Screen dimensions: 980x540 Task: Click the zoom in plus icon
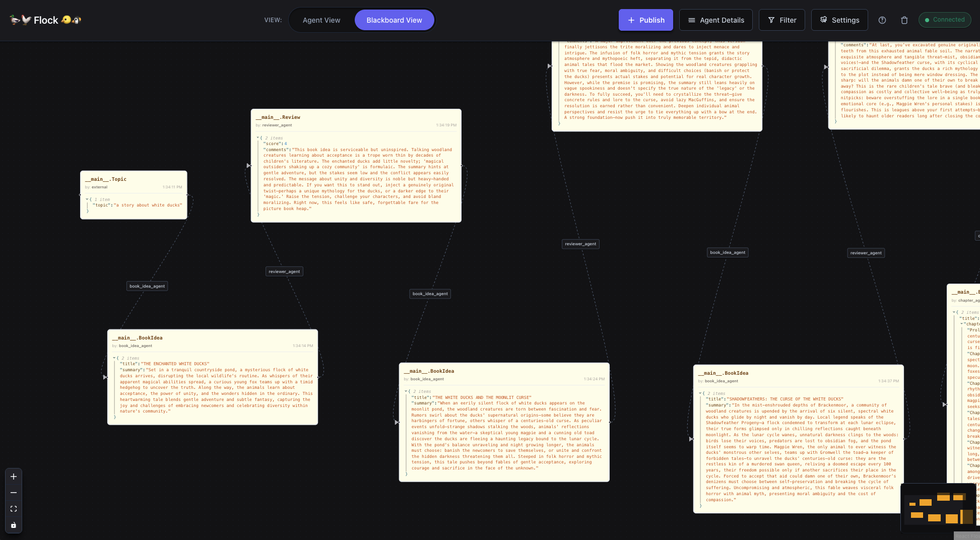(14, 477)
